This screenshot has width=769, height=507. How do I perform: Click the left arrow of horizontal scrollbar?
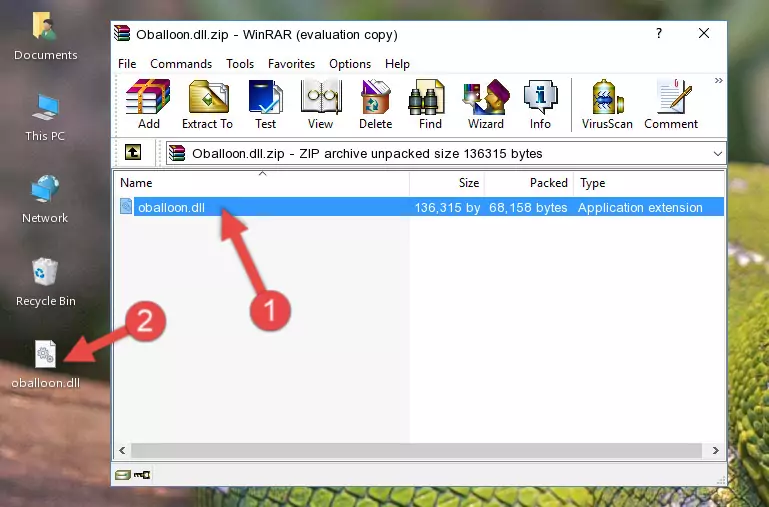tap(122, 450)
